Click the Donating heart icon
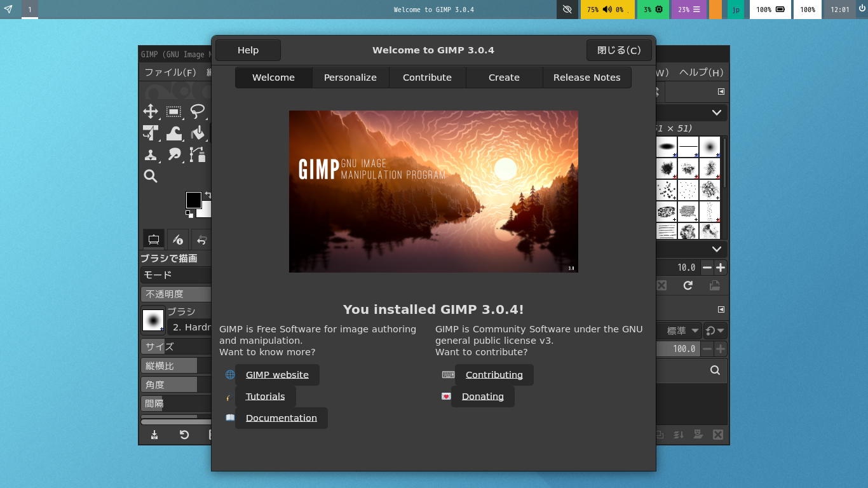The image size is (868, 488). 446,396
